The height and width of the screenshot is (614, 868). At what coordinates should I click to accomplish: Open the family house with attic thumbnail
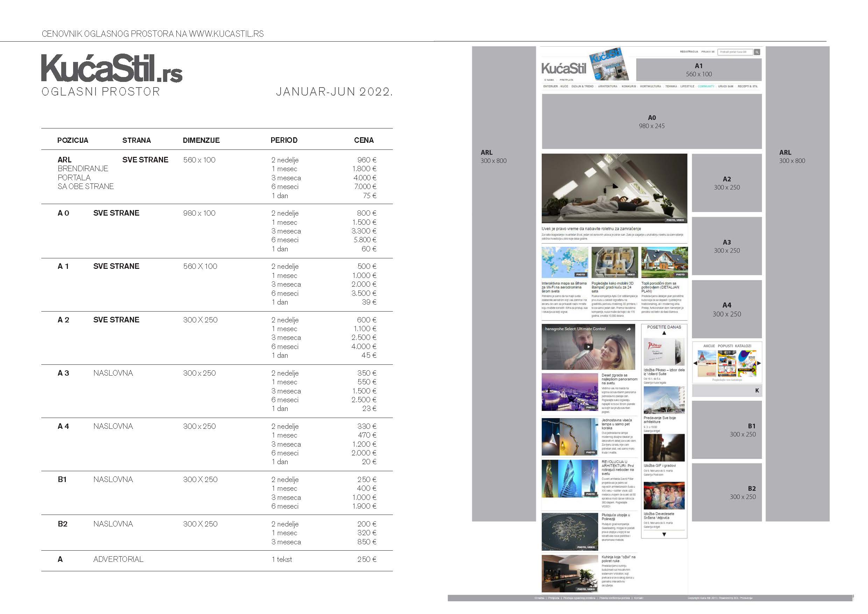click(665, 262)
